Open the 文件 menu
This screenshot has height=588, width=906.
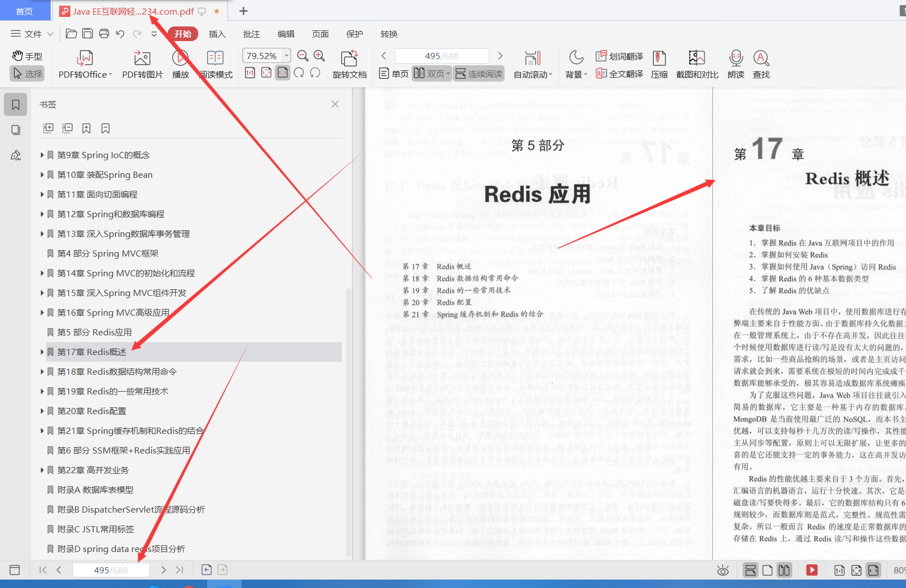(32, 34)
